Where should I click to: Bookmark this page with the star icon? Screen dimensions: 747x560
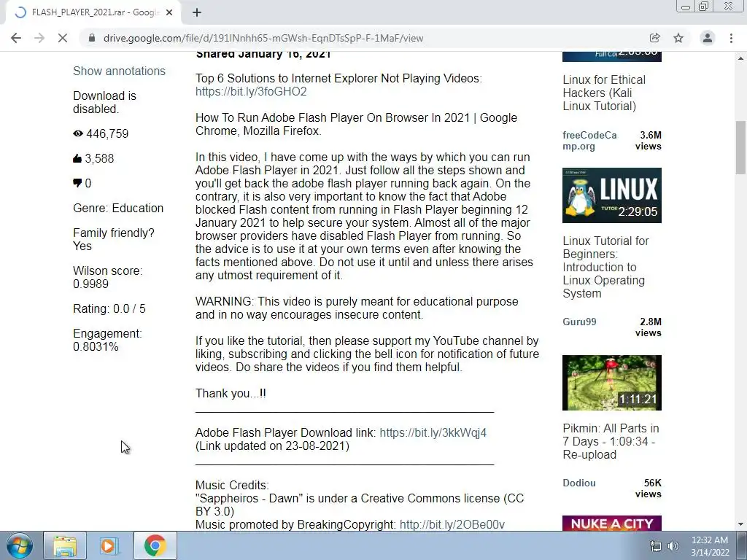coord(678,38)
